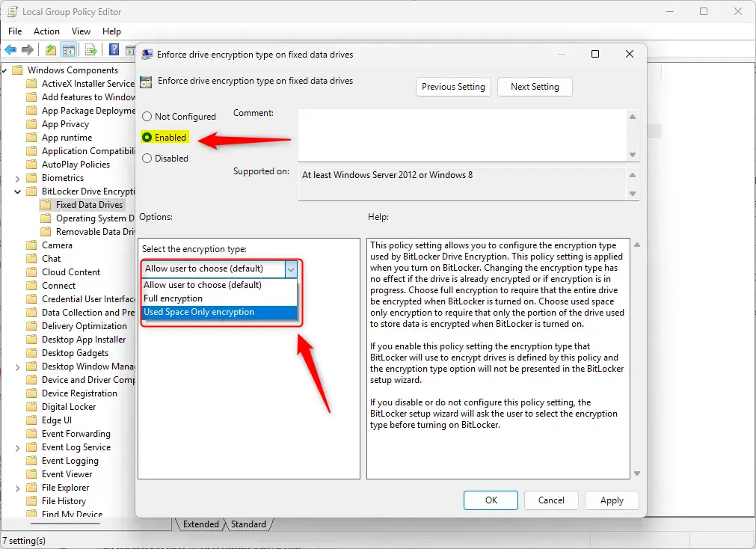Click the Chat folder icon
The width and height of the screenshot is (756, 549).
pyautogui.click(x=31, y=259)
